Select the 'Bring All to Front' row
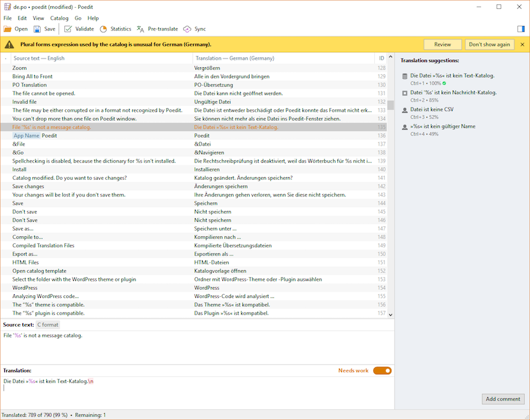 coord(194,76)
